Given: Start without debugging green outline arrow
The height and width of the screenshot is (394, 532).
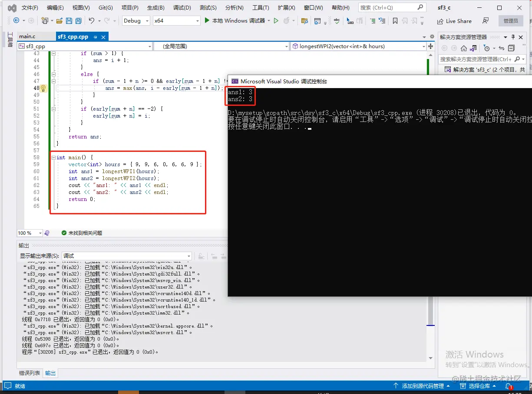Looking at the screenshot, I should coord(276,20).
